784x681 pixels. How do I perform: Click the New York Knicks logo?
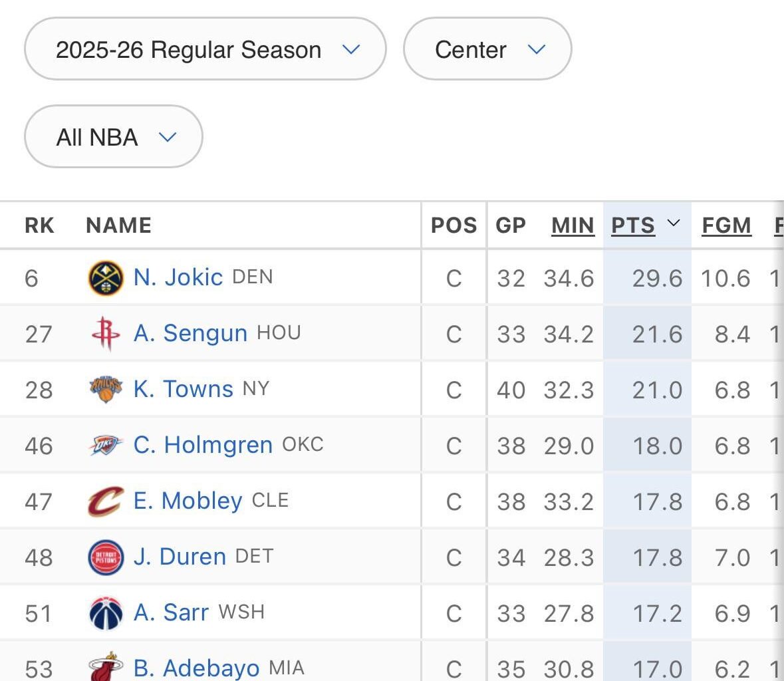[106, 390]
